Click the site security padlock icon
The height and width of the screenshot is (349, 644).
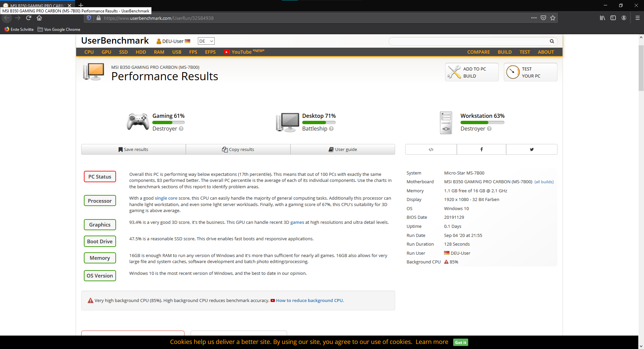pyautogui.click(x=98, y=18)
